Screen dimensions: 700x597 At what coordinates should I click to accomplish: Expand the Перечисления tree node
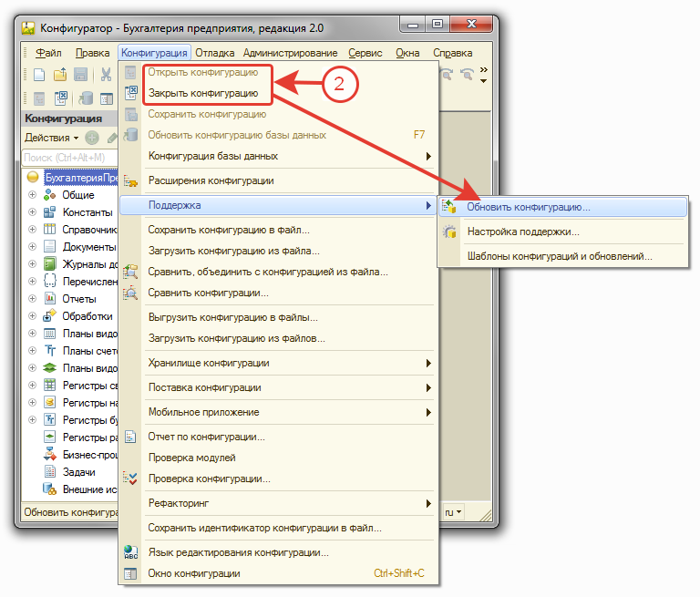[x=32, y=282]
